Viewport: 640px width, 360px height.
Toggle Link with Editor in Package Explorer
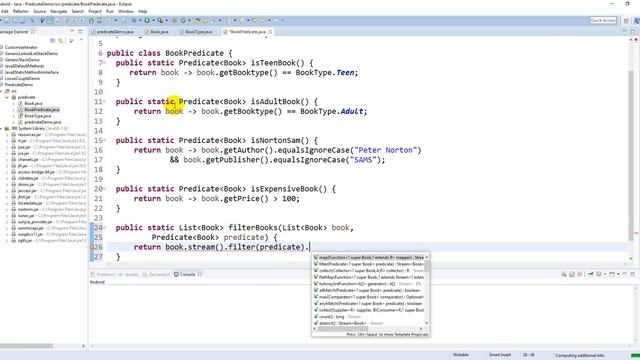click(61, 40)
